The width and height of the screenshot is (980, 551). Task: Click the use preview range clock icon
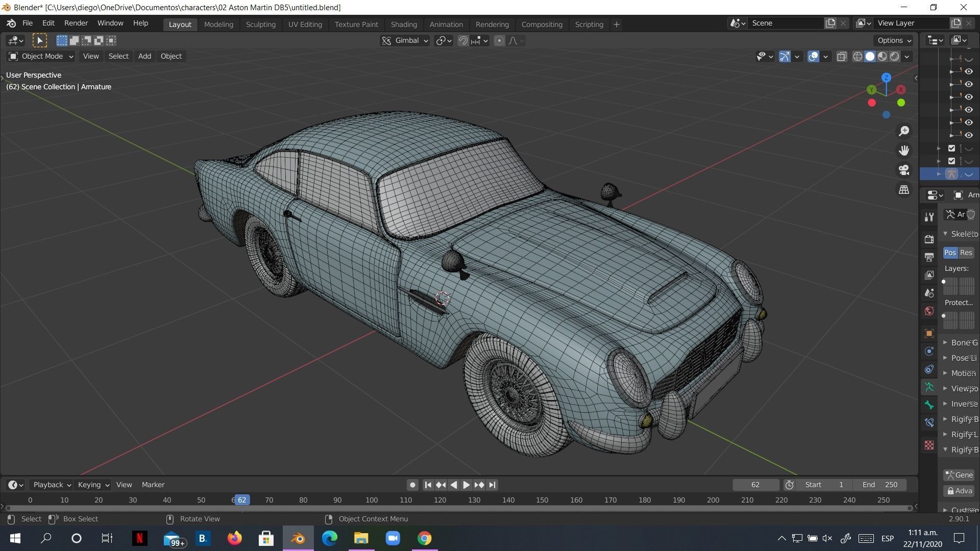point(789,485)
